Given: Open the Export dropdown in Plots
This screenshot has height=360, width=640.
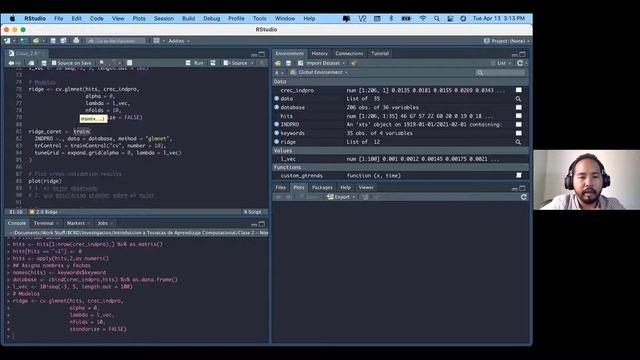Looking at the screenshot, I should click(342, 197).
